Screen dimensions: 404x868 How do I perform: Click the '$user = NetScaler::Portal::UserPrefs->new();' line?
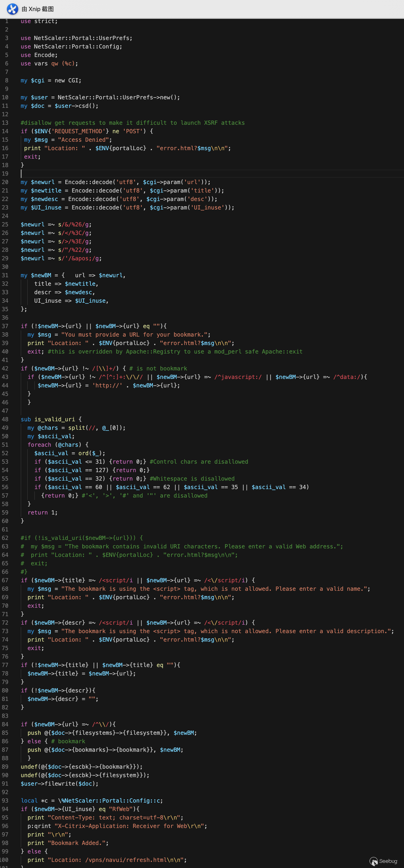tap(100, 97)
